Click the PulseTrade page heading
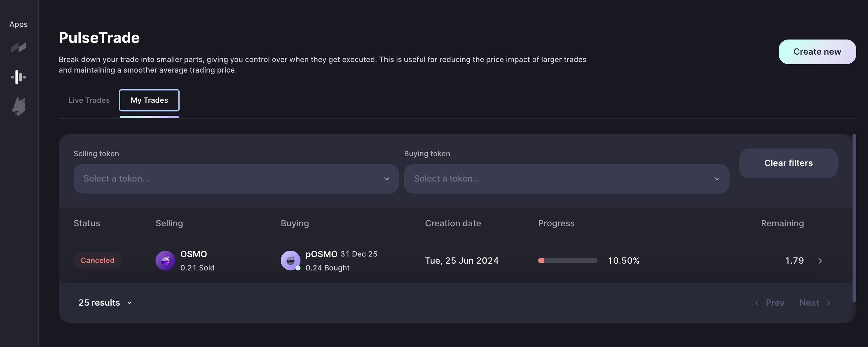The width and height of the screenshot is (868, 347). click(x=99, y=38)
